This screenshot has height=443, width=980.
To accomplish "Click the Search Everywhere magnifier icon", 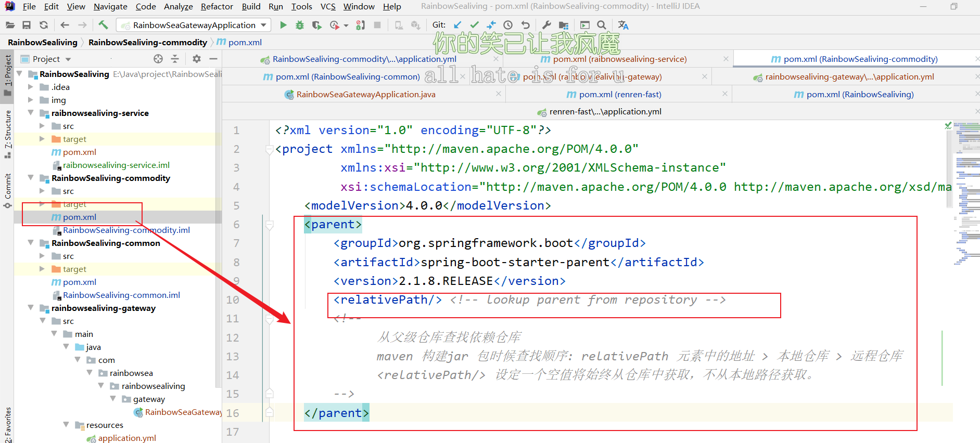I will coord(602,25).
